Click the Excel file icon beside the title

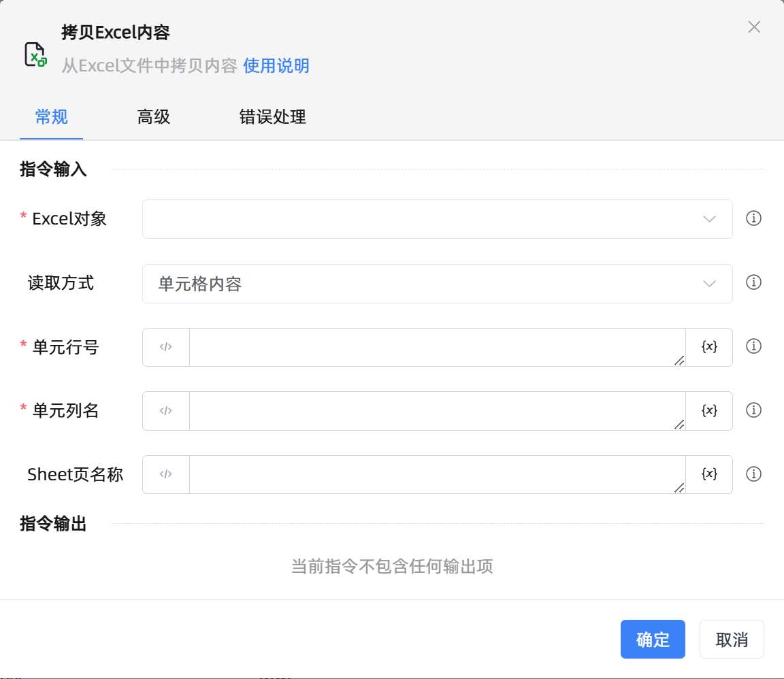tap(35, 54)
